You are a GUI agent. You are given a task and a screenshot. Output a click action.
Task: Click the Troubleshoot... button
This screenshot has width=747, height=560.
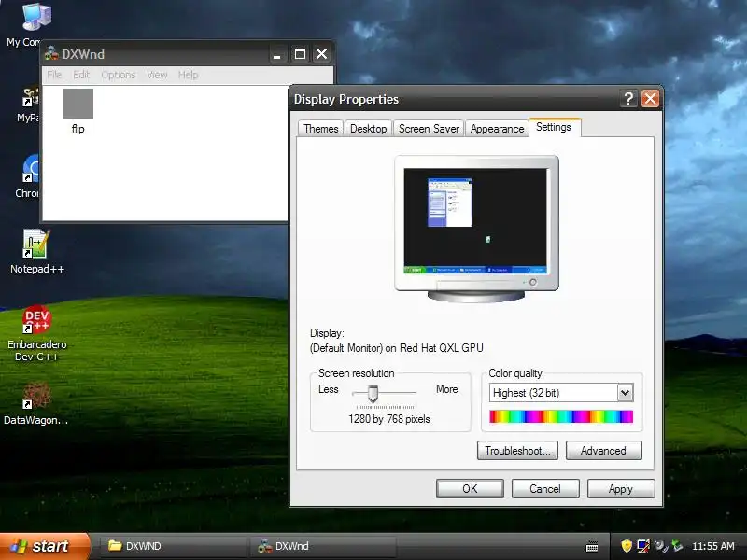[518, 451]
